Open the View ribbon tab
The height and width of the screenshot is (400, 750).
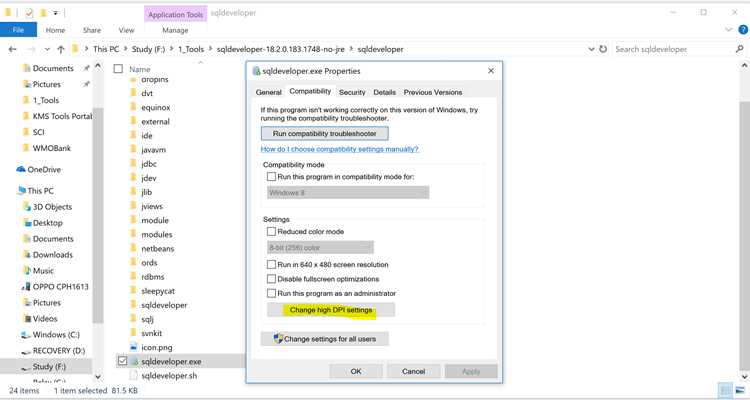coord(126,30)
